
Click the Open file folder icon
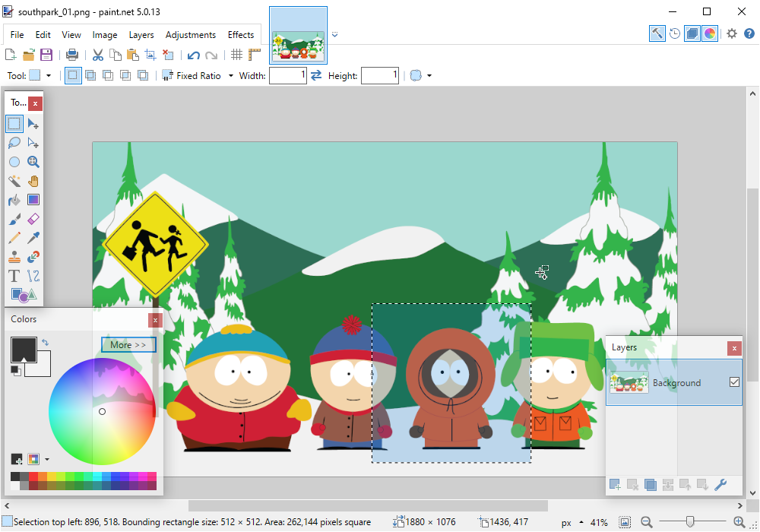click(29, 55)
